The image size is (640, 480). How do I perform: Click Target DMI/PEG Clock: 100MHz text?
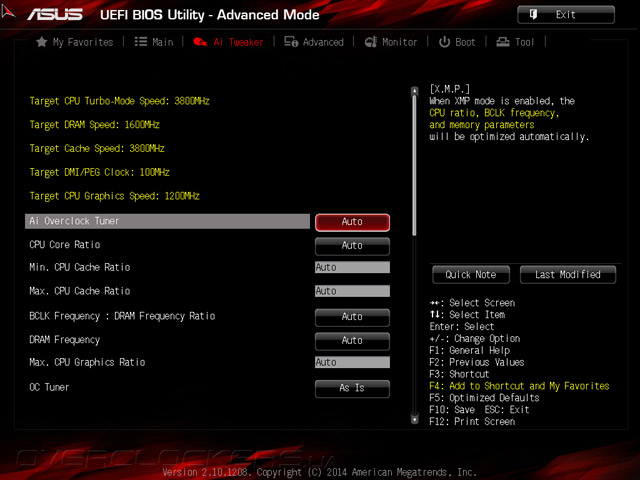pos(99,172)
